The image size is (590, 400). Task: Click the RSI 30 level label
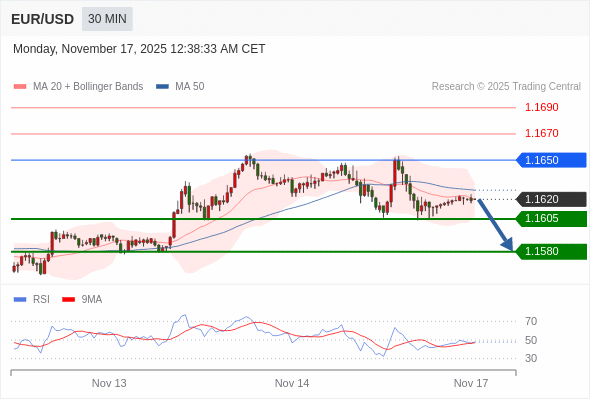[531, 358]
